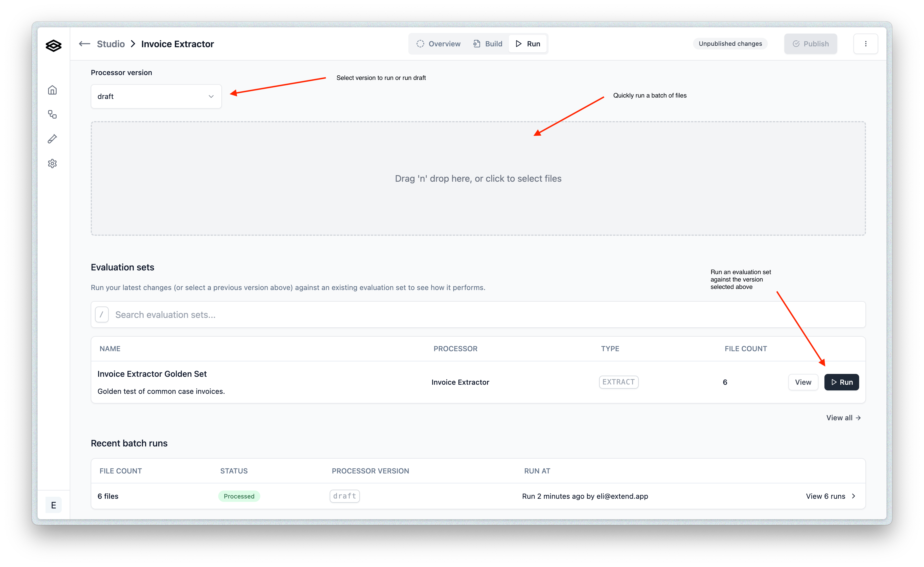Click the Publish button
The image size is (924, 567).
click(810, 44)
